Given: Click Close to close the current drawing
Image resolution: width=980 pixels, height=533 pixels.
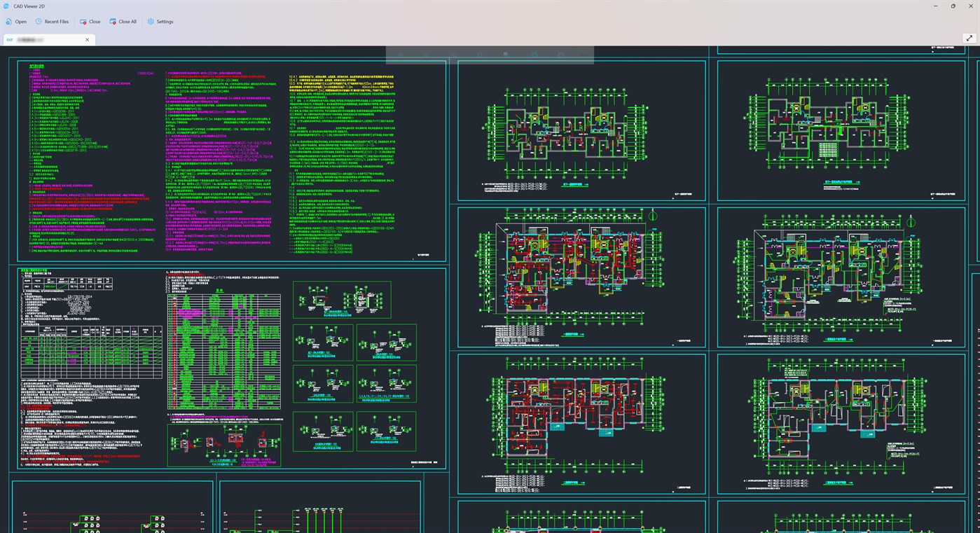Looking at the screenshot, I should click(x=90, y=22).
